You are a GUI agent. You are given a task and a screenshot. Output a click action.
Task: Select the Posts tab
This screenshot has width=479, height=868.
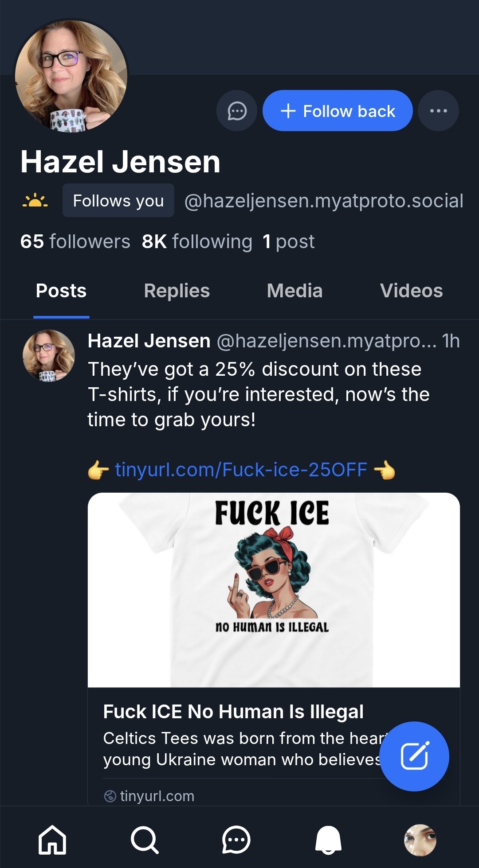point(61,291)
